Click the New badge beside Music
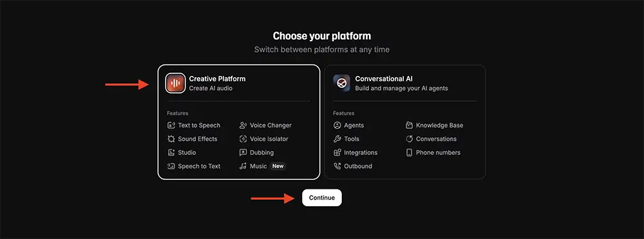 (x=278, y=166)
